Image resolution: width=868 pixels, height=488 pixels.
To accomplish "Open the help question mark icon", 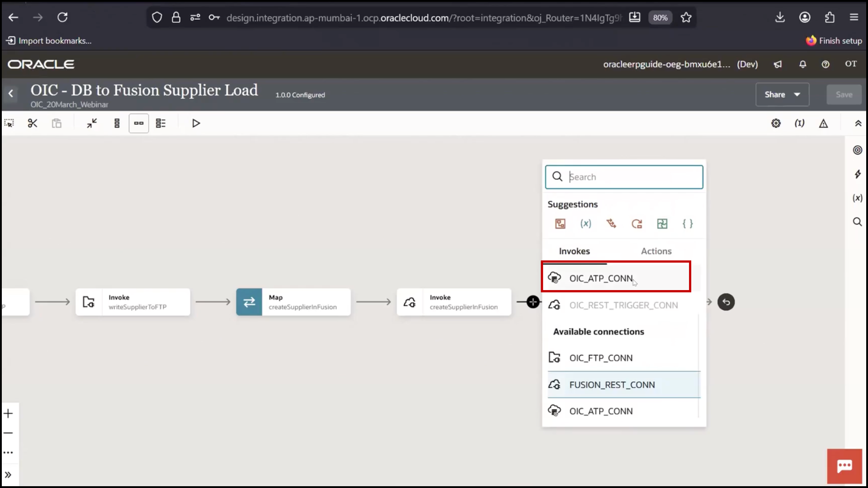I will click(826, 64).
